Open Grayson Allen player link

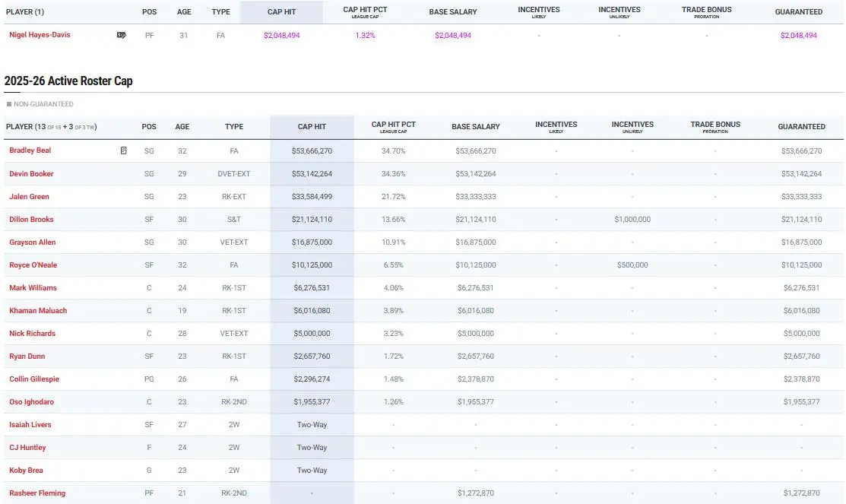click(33, 242)
